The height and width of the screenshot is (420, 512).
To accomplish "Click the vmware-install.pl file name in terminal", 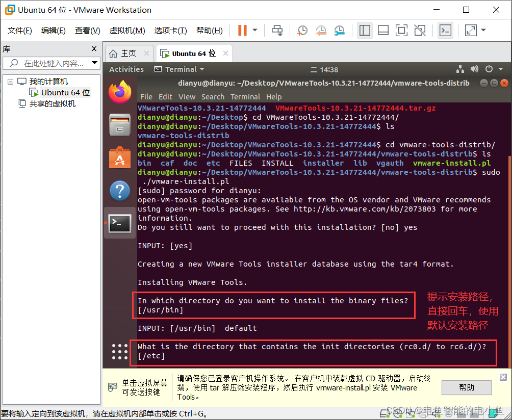I will [452, 163].
